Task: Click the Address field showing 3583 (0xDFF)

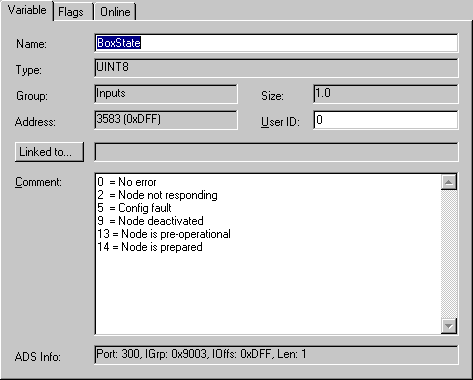Action: (166, 120)
